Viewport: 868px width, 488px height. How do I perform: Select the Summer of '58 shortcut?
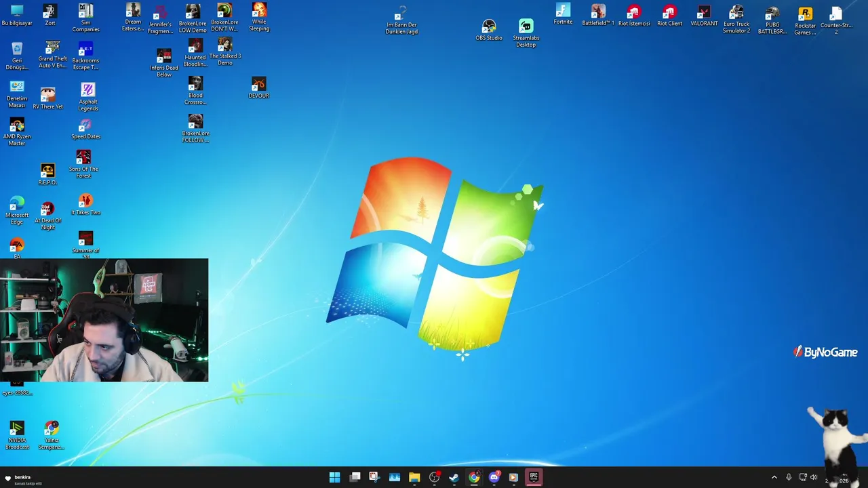click(85, 244)
